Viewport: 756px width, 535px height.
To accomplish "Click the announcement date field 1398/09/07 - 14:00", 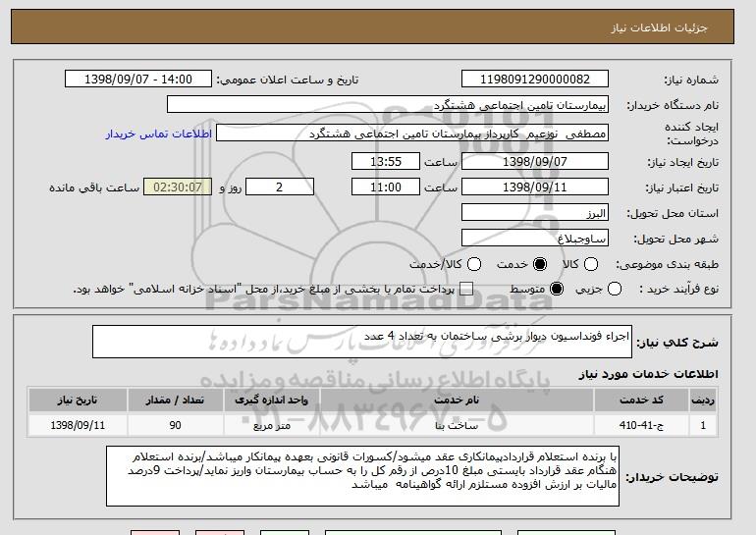I will click(138, 80).
